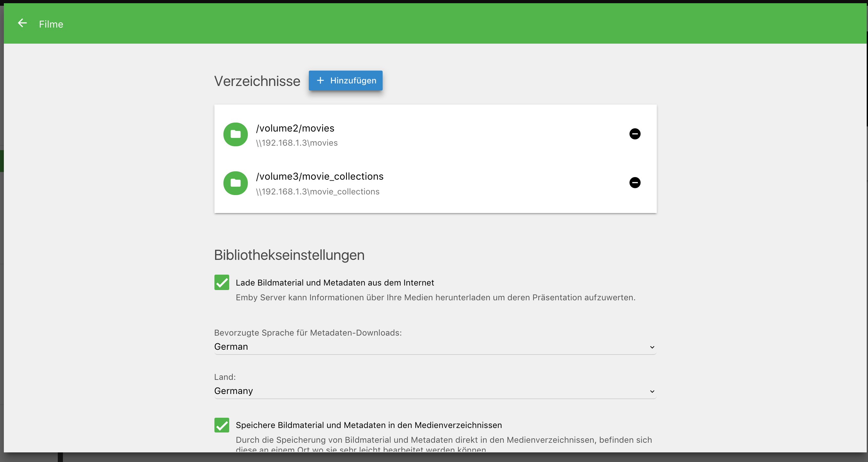Toggle Speichere Bildmaterial und Metadaten in den Medienverzeichnissen
The height and width of the screenshot is (462, 868).
tap(222, 425)
